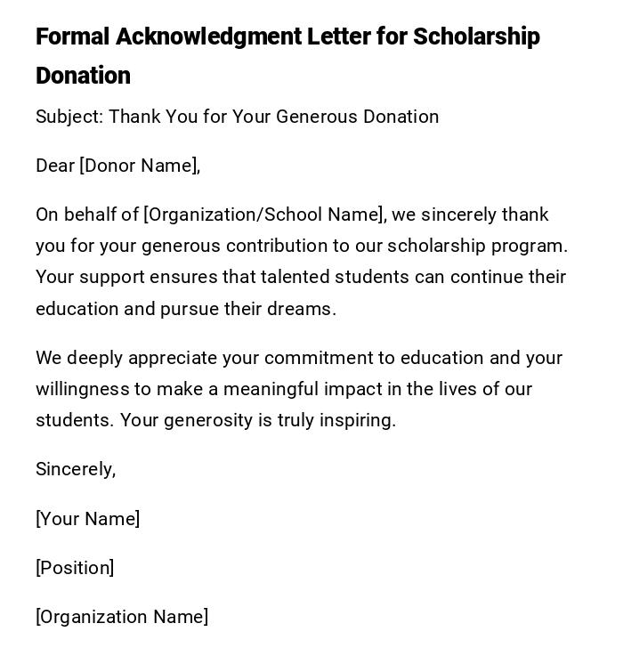Click the "Sincerely," closing line
The height and width of the screenshot is (672, 623).
(x=76, y=469)
